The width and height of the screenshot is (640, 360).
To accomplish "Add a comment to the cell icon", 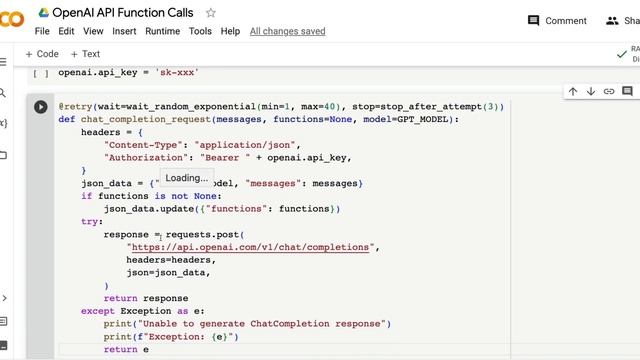I will 627,91.
